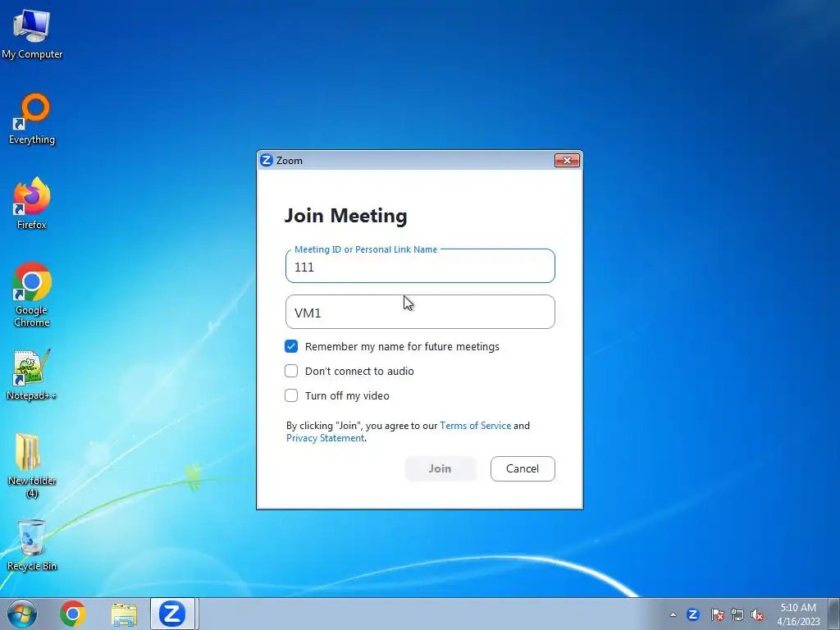Check Turn off my video

point(291,395)
